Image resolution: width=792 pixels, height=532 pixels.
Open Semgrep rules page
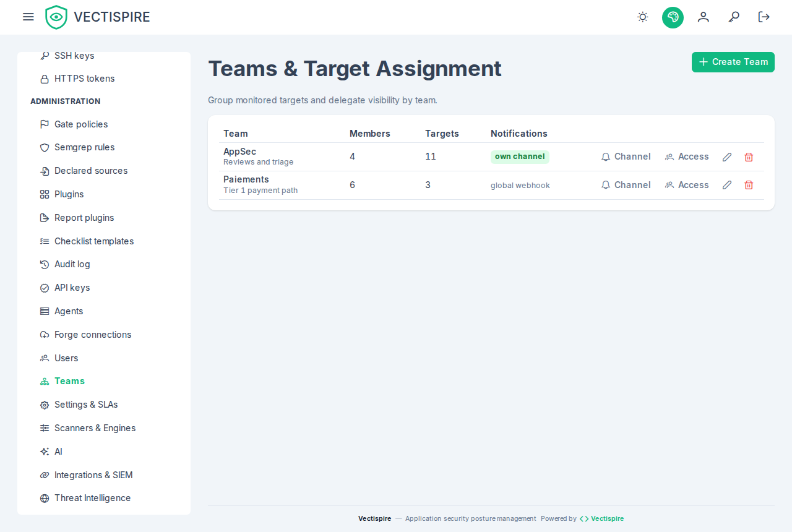(x=104, y=147)
